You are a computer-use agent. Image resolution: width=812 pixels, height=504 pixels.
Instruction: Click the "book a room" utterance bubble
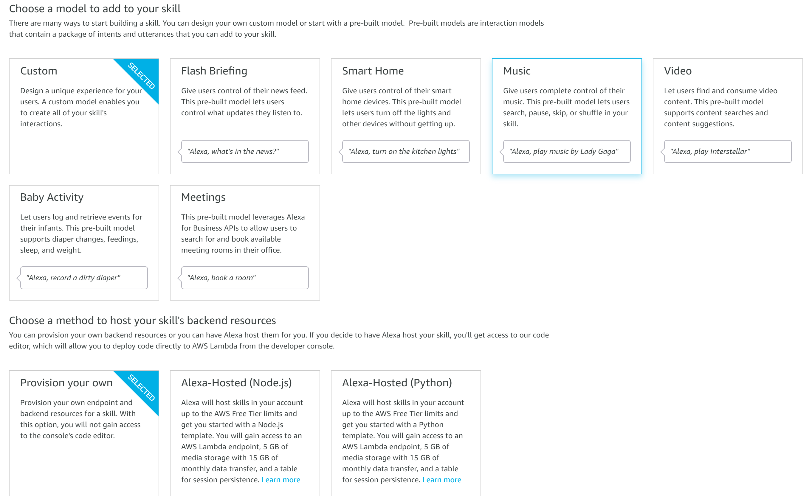coord(244,278)
